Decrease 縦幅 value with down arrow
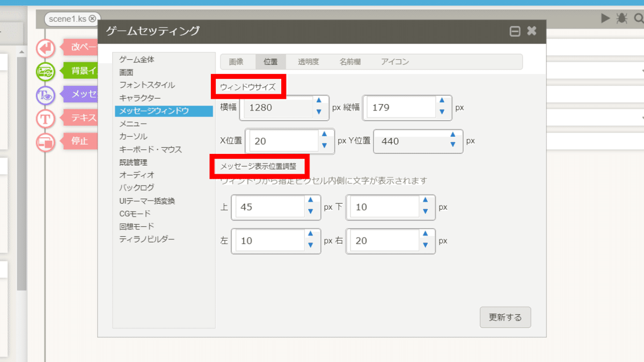This screenshot has height=362, width=644. [441, 112]
